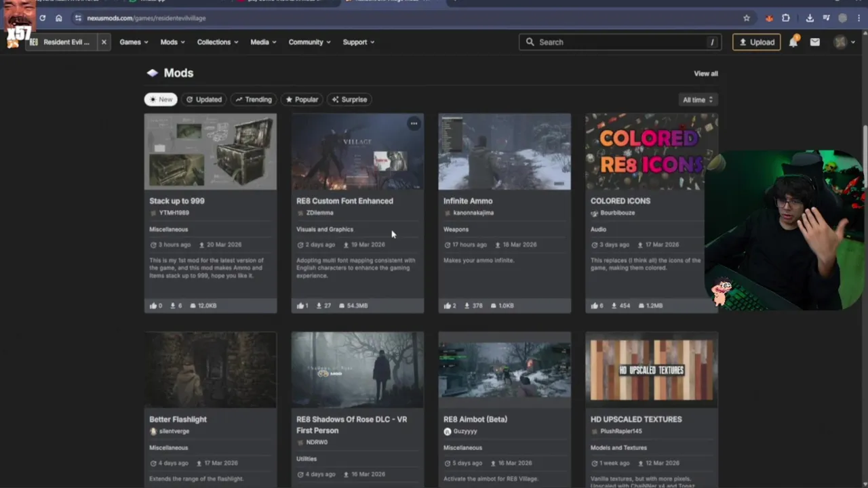This screenshot has width=868, height=488.
Task: Close the Resident Evil game tab chip
Action: tap(104, 42)
